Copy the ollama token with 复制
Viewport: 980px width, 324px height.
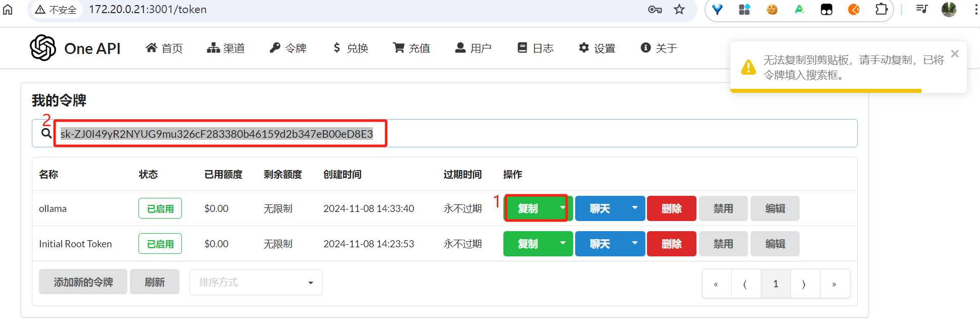(x=528, y=208)
